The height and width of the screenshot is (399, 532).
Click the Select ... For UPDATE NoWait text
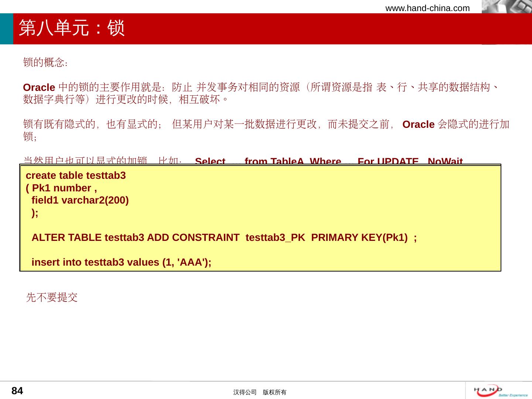[329, 161]
